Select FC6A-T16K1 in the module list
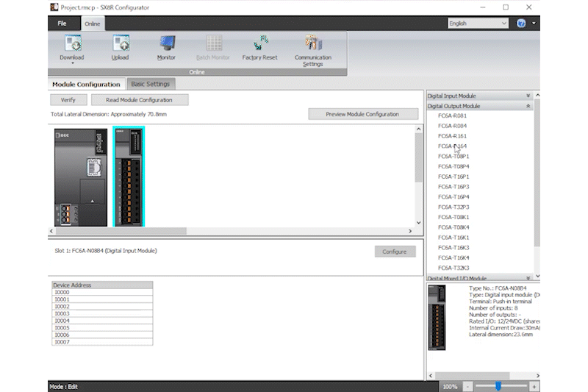 click(453, 237)
